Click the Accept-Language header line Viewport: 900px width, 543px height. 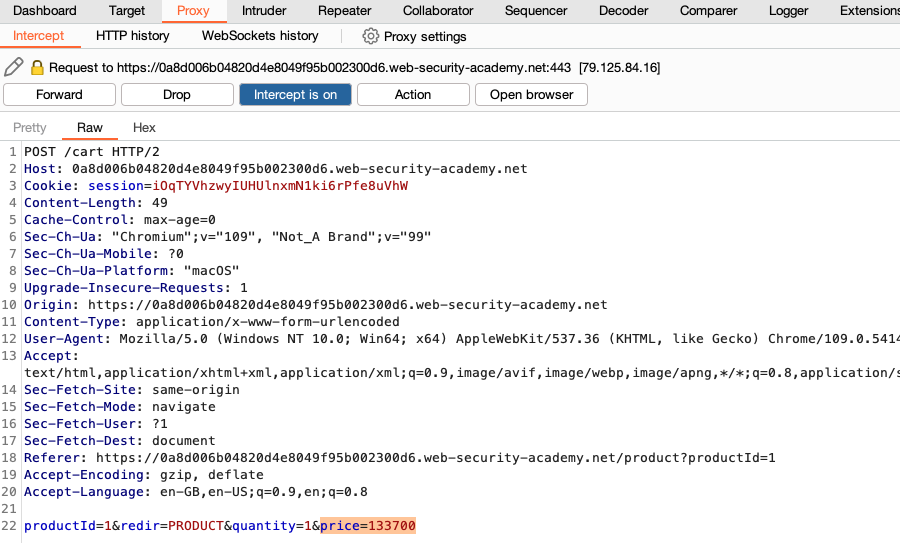[196, 491]
